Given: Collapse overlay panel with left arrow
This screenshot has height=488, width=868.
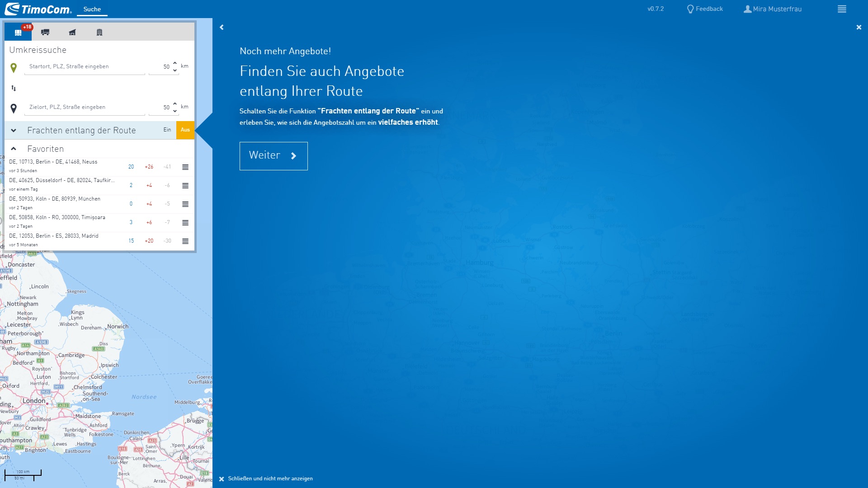Looking at the screenshot, I should point(222,27).
